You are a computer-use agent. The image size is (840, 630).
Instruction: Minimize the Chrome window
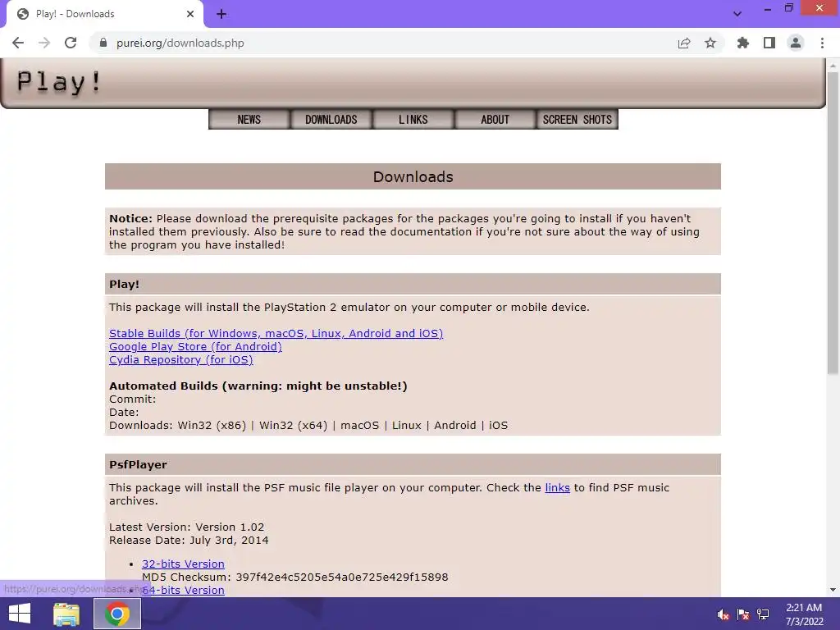click(x=767, y=8)
